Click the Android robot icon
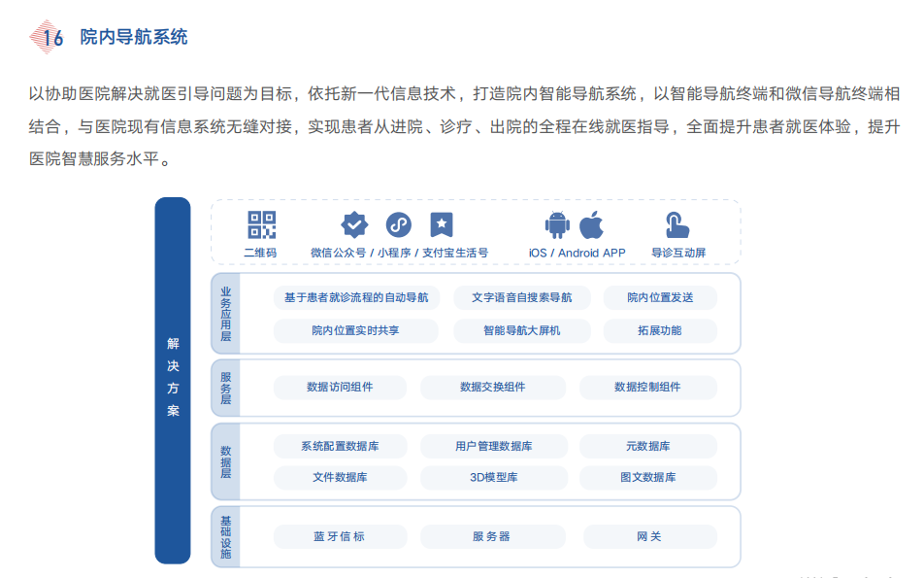This screenshot has height=578, width=924. [557, 225]
